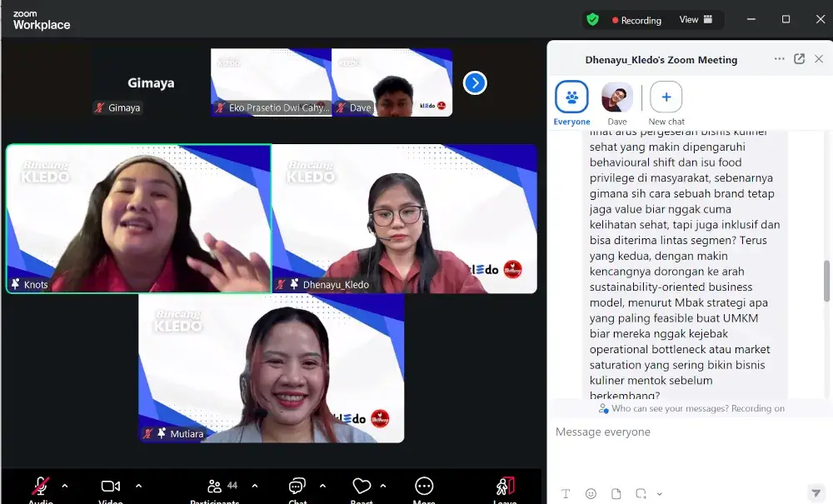Open the View layout menu
Screen dimensions: 833x504
point(696,19)
